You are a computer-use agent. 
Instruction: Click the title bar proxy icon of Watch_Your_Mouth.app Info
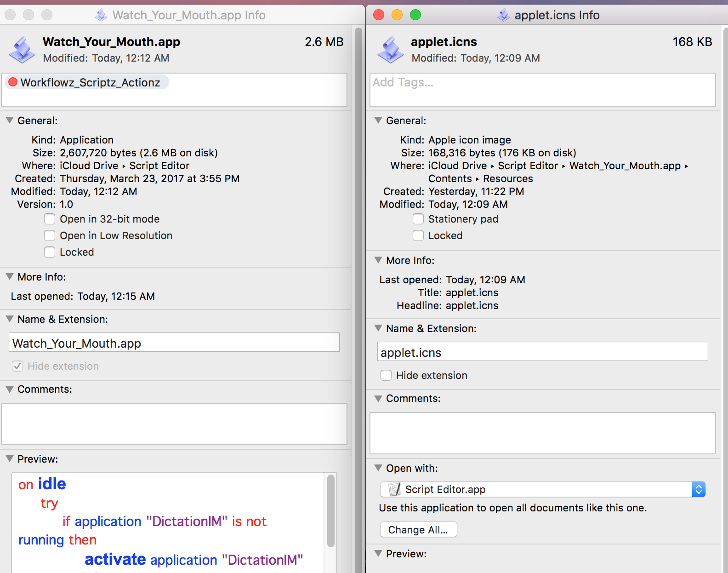pyautogui.click(x=101, y=15)
